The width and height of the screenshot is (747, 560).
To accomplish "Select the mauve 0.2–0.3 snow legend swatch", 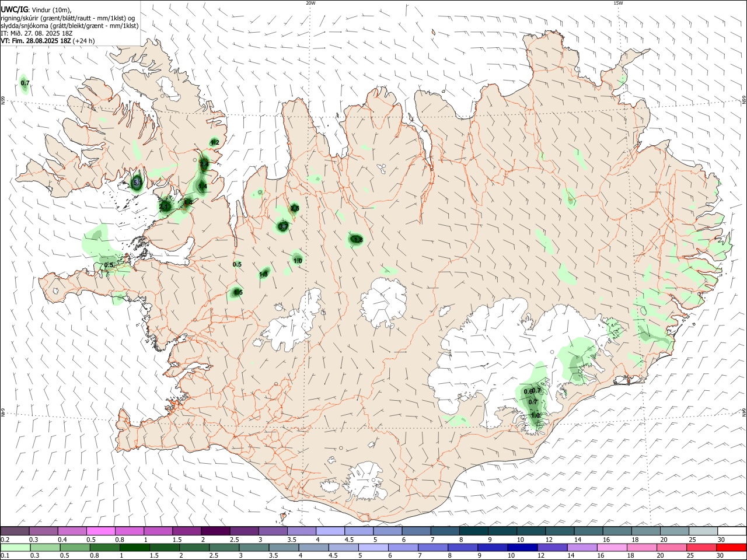I will point(15,531).
